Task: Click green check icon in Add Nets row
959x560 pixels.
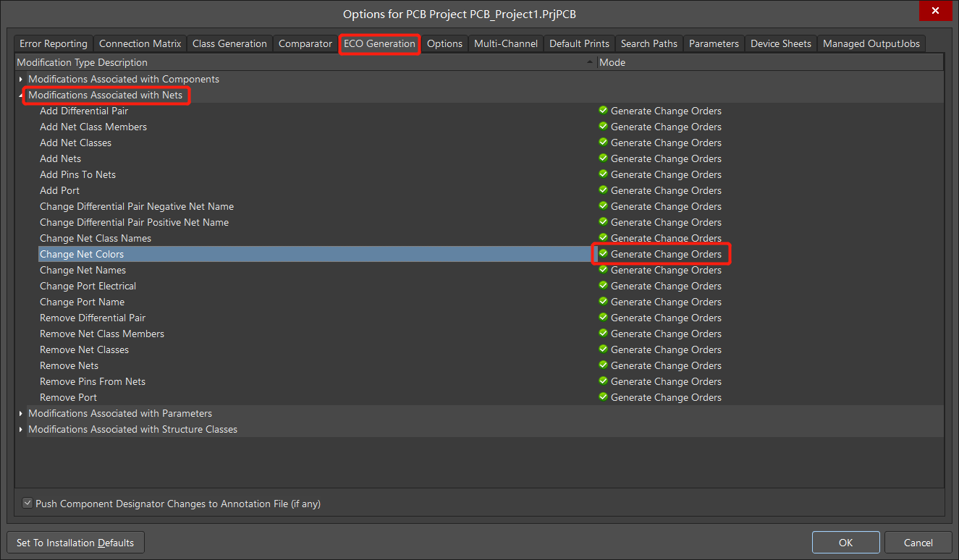Action: 603,158
